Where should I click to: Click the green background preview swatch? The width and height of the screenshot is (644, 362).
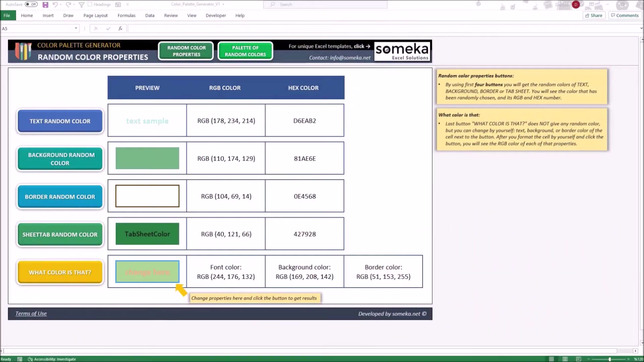pyautogui.click(x=147, y=158)
